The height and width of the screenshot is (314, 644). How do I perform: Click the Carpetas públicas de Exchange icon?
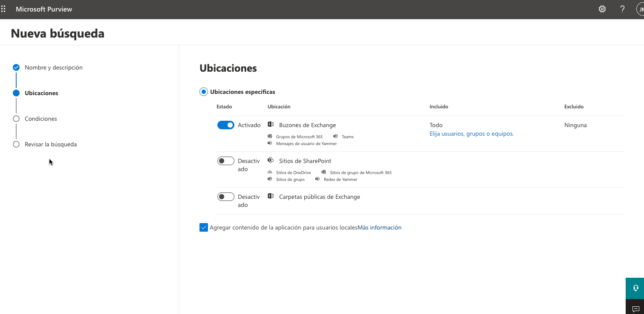click(270, 196)
